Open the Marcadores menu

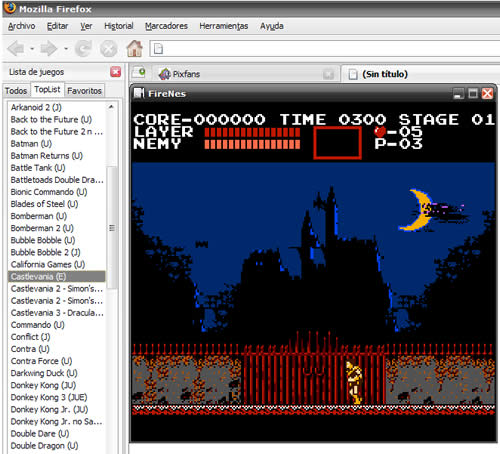tap(166, 26)
